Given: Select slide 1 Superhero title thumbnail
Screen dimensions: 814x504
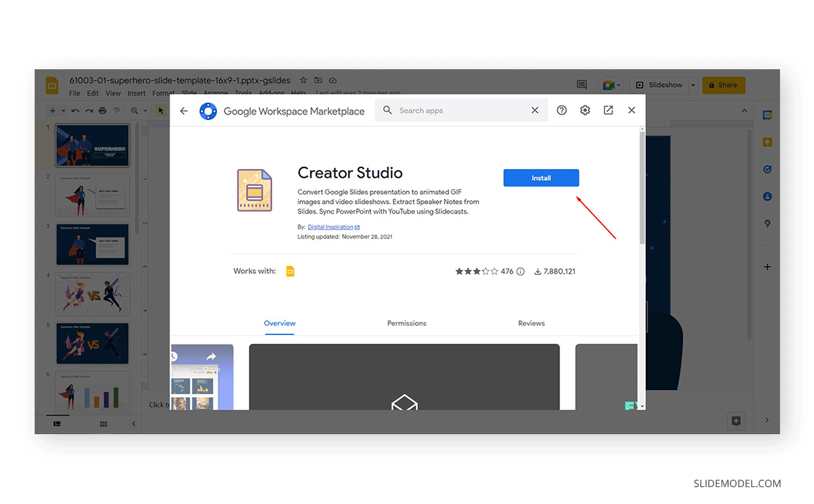Looking at the screenshot, I should click(x=92, y=145).
